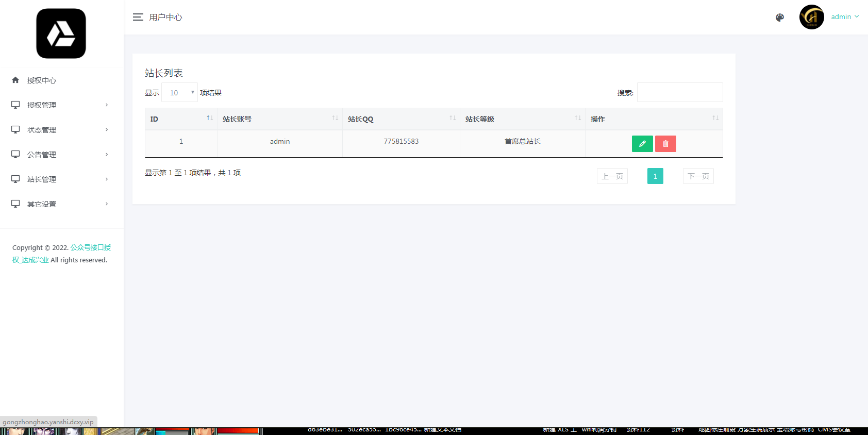Open the admin user dropdown menu
The height and width of the screenshot is (435, 868).
point(845,17)
